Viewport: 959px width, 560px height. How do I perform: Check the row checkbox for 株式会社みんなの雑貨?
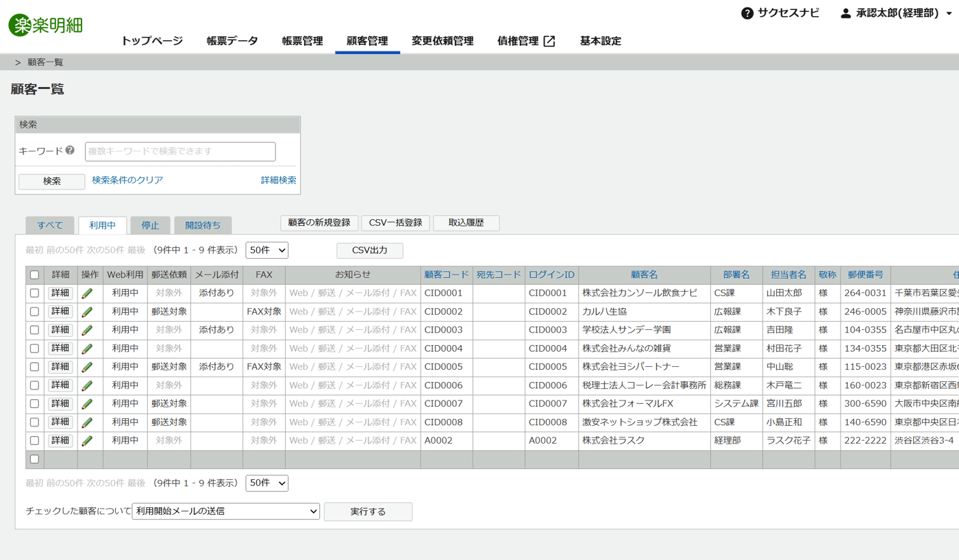pyautogui.click(x=34, y=348)
